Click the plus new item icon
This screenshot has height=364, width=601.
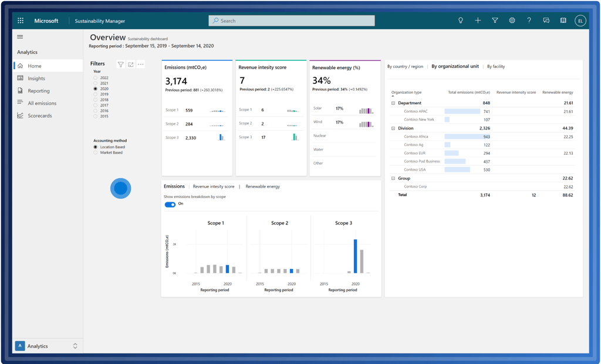pos(478,21)
